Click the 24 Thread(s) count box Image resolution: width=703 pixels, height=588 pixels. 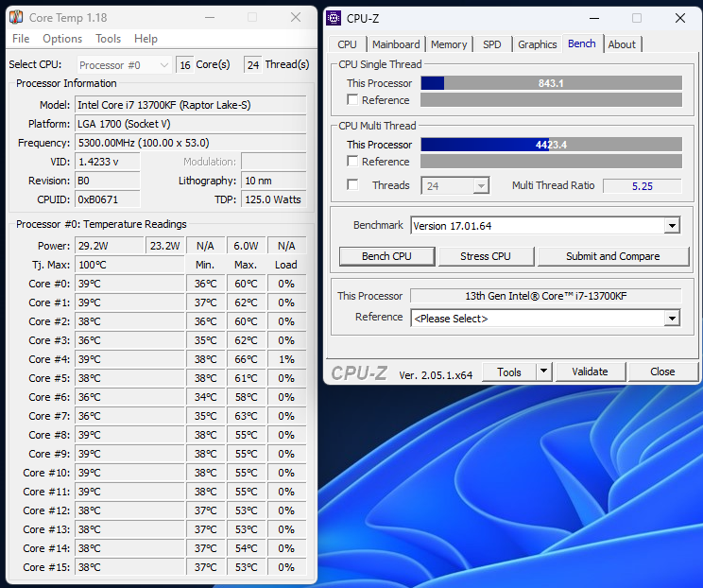pos(253,65)
